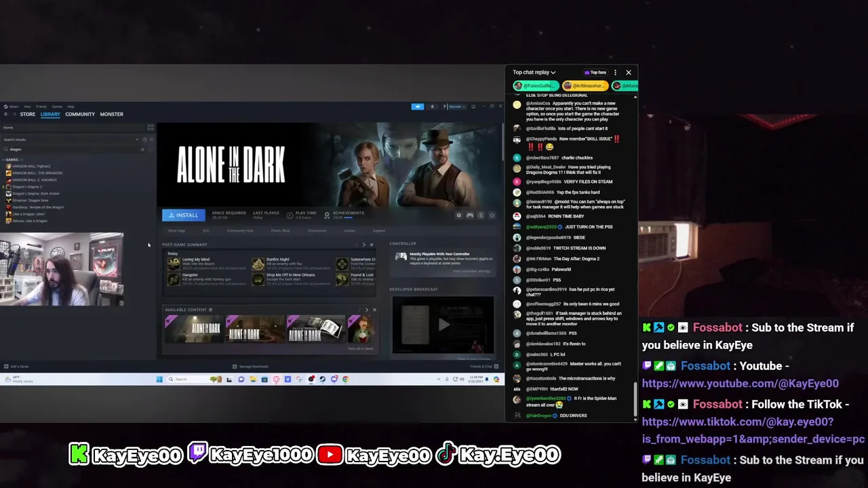Open game info icon on game page

481,216
